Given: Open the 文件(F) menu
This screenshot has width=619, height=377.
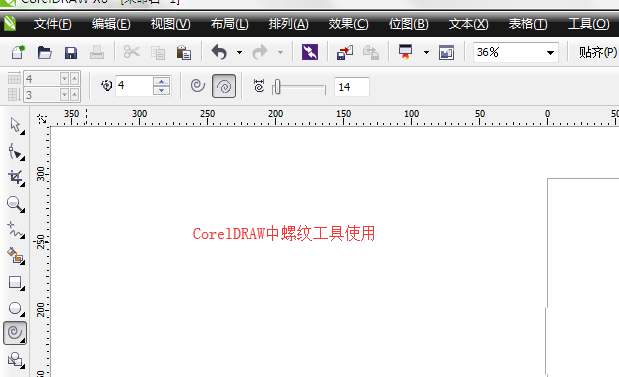Looking at the screenshot, I should coord(53,24).
